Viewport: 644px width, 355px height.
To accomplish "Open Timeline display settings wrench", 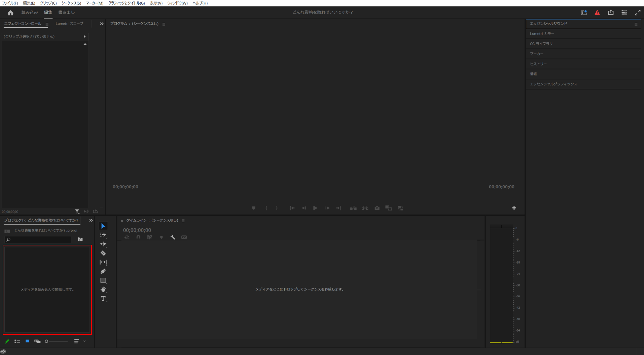I will pyautogui.click(x=173, y=237).
